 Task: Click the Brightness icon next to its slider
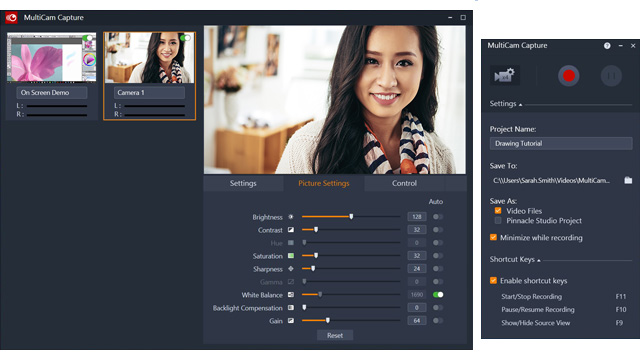(291, 217)
